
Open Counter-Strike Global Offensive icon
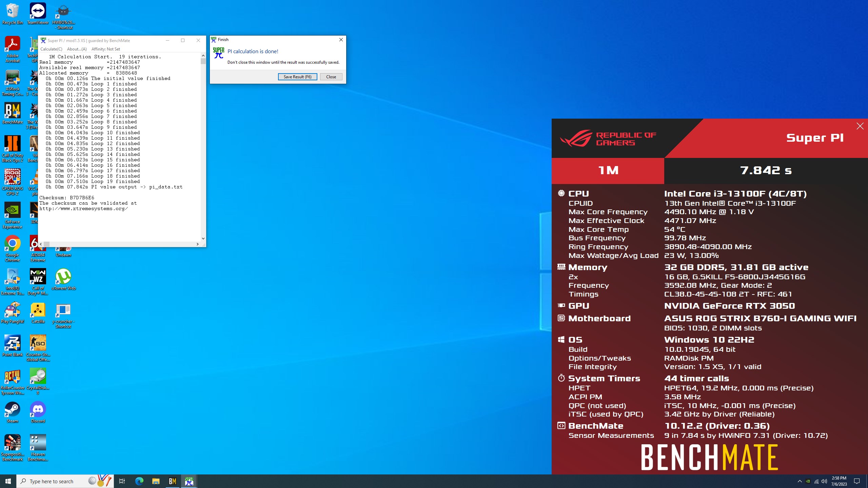pyautogui.click(x=38, y=348)
